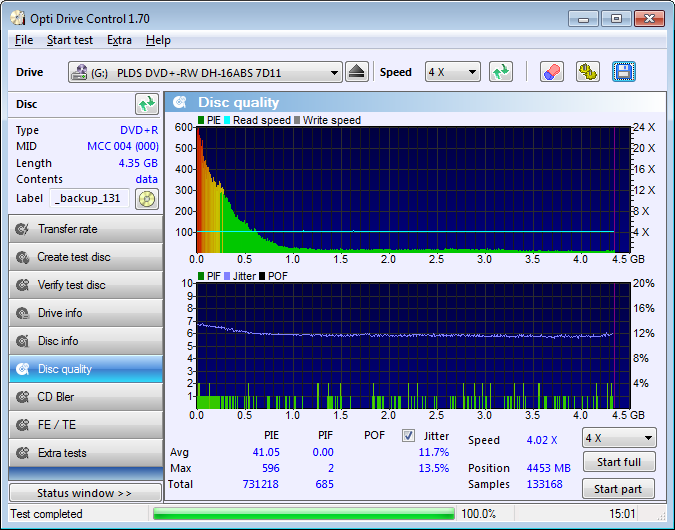The height and width of the screenshot is (530, 675).
Task: Click Start part button
Action: point(619,489)
